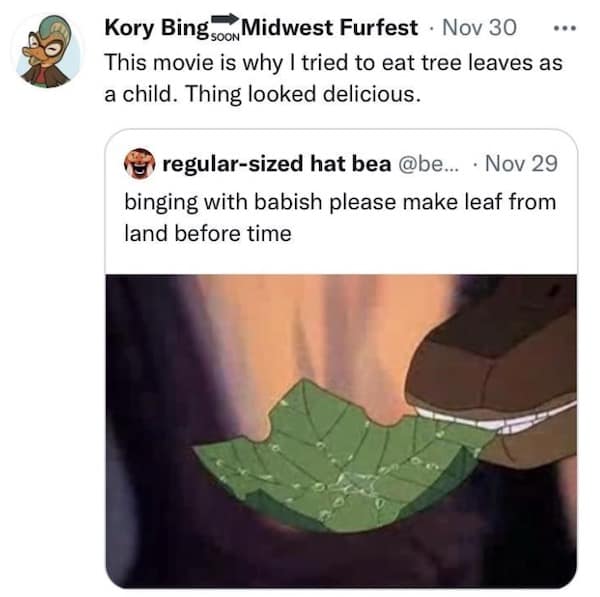Screen dimensions: 600x597
Task: Click Kory Bing's profile avatar
Action: (49, 50)
